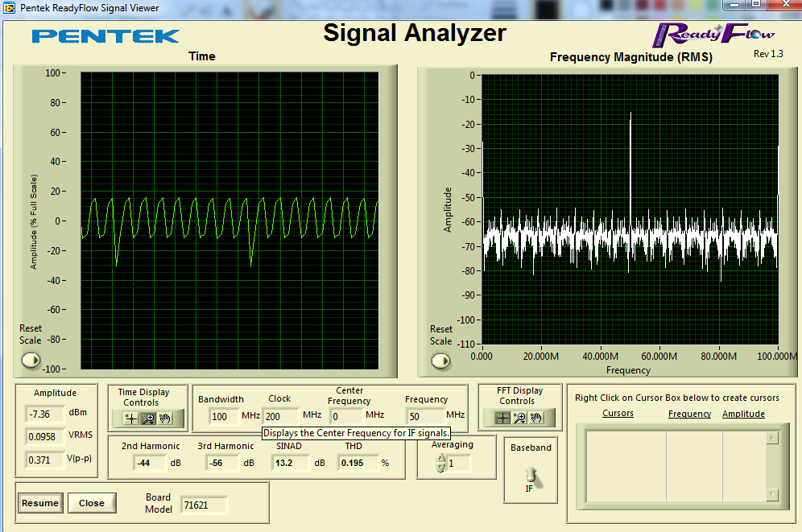Screen dimensions: 802x532
Task: Click the 0 label atop Frequency Y-axis
Action: 473,76
